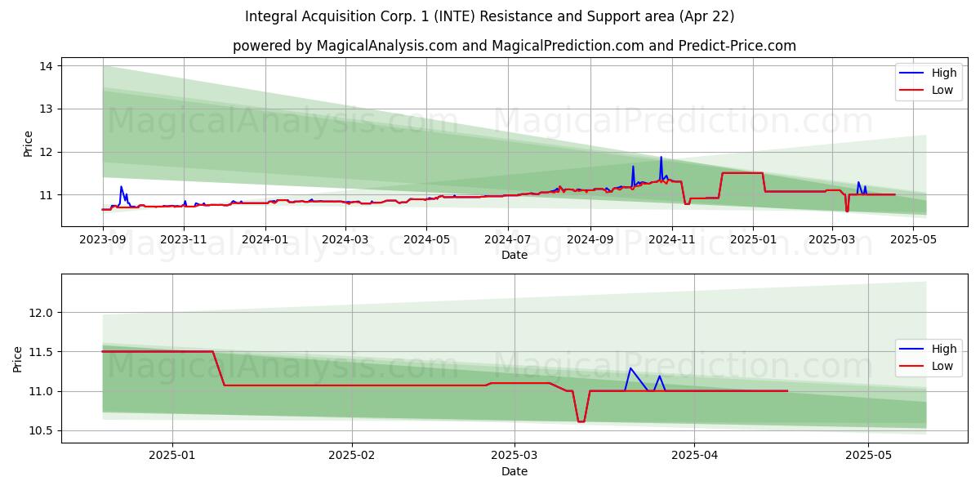Screen dimensions: 980x490
Task: Click the upper chart 'Date' axis label
Action: click(x=514, y=255)
